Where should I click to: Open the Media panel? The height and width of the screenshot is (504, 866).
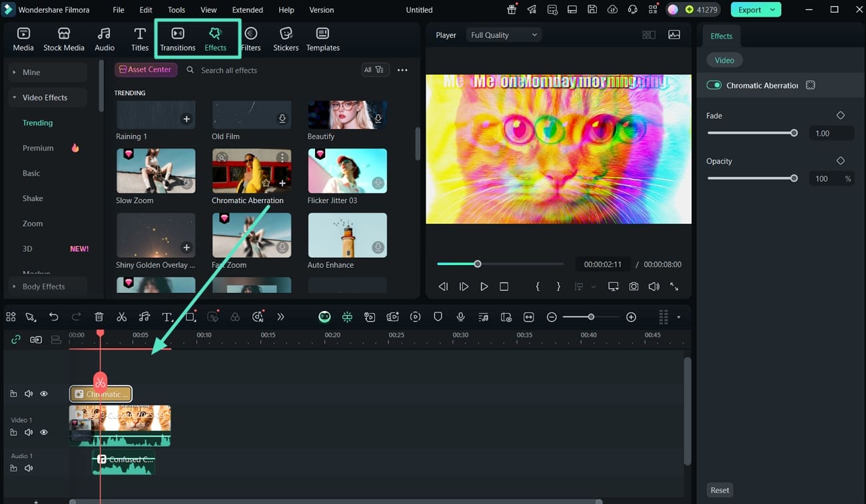point(23,39)
